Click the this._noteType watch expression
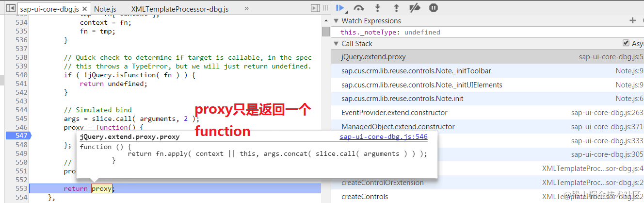The width and height of the screenshot is (644, 203). coord(390,32)
